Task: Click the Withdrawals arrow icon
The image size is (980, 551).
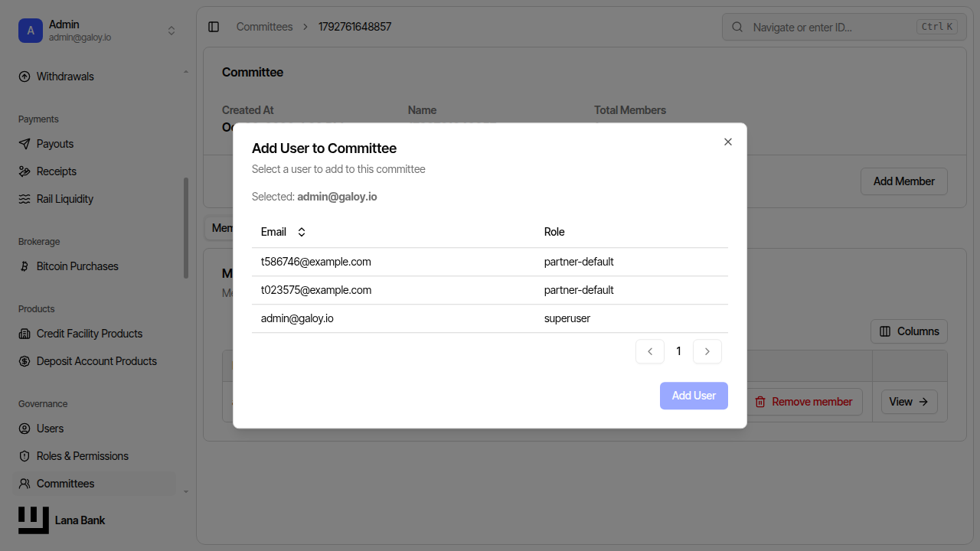Action: (24, 77)
